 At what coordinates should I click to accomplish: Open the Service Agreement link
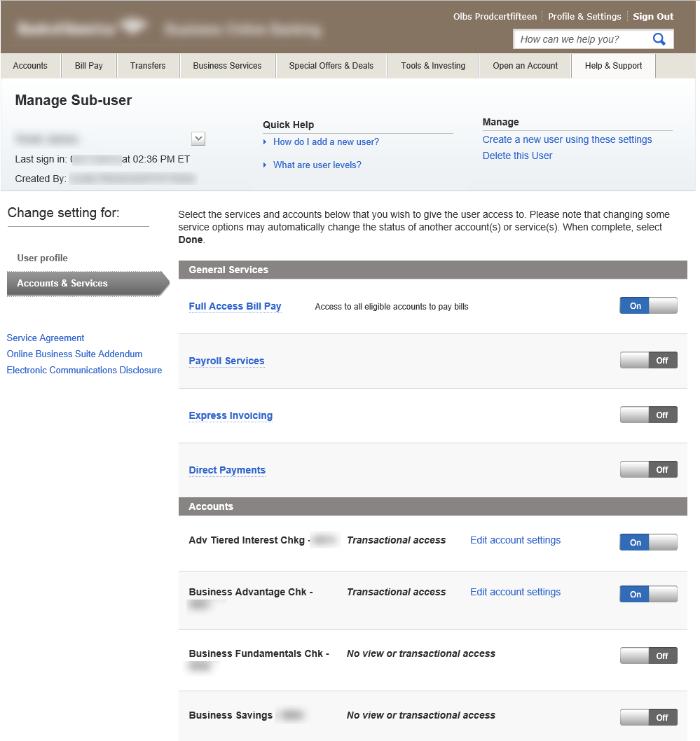tap(46, 338)
